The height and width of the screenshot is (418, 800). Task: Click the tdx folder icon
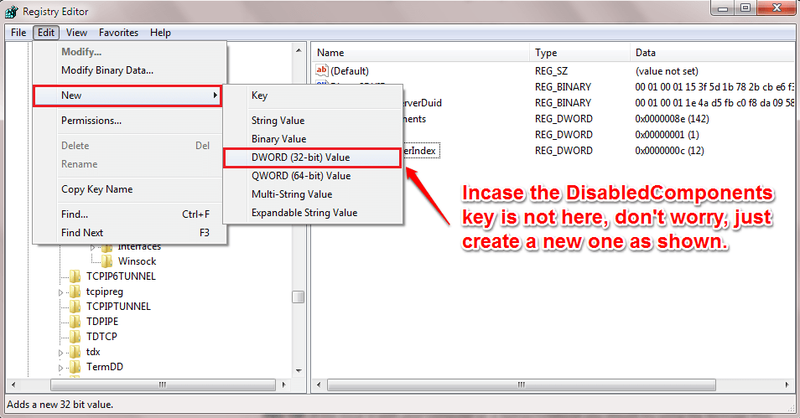click(75, 352)
